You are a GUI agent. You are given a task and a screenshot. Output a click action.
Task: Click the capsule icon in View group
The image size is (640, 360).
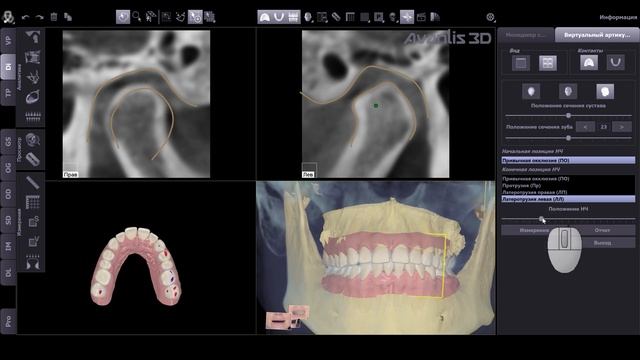tap(33, 159)
